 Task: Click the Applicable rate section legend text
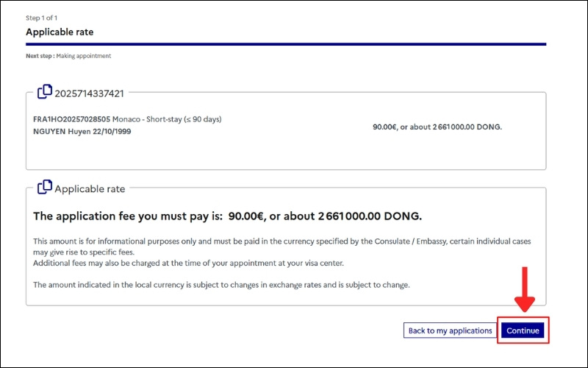[x=90, y=188]
